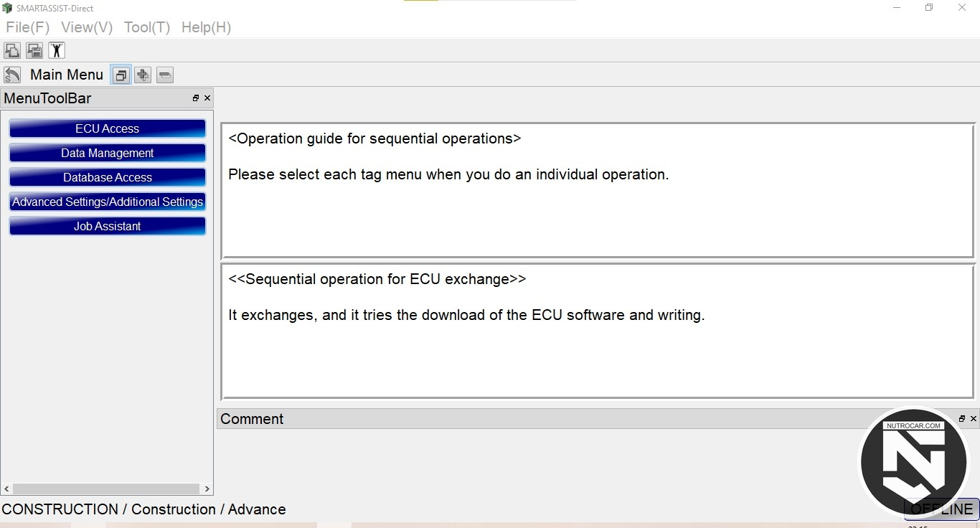Click the plus icon next to Main Menu
The image size is (980, 528).
pyautogui.click(x=143, y=75)
